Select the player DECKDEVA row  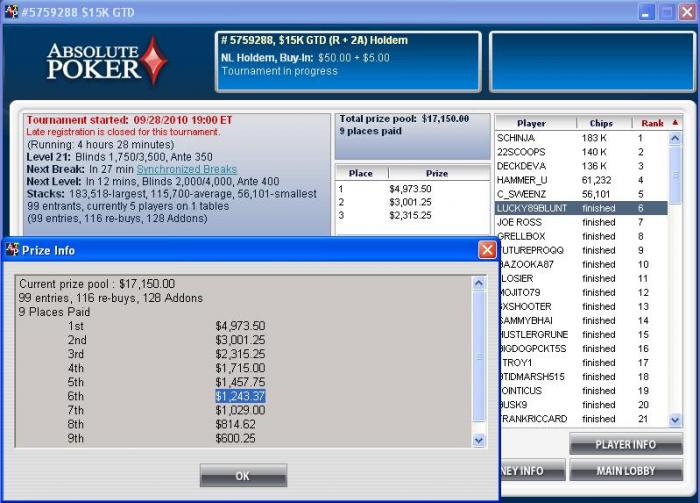pyautogui.click(x=581, y=166)
